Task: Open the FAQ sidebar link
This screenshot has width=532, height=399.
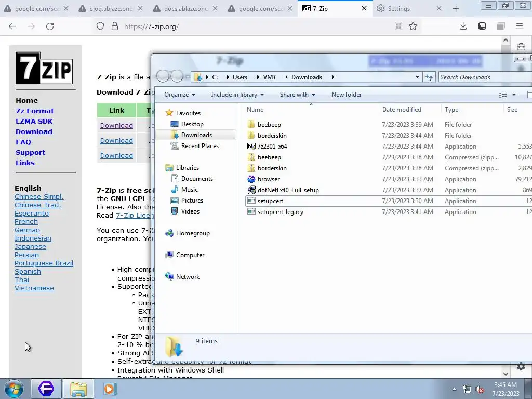Action: coord(23,142)
